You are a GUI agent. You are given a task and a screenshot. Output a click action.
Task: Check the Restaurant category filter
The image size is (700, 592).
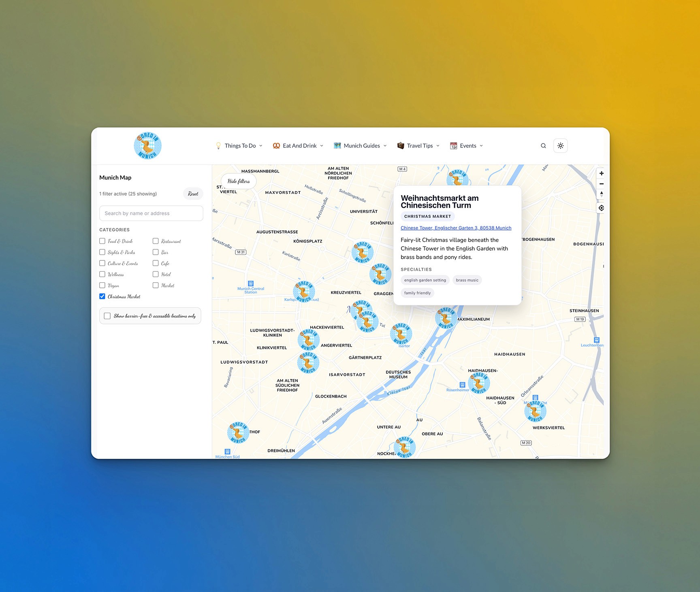point(156,241)
